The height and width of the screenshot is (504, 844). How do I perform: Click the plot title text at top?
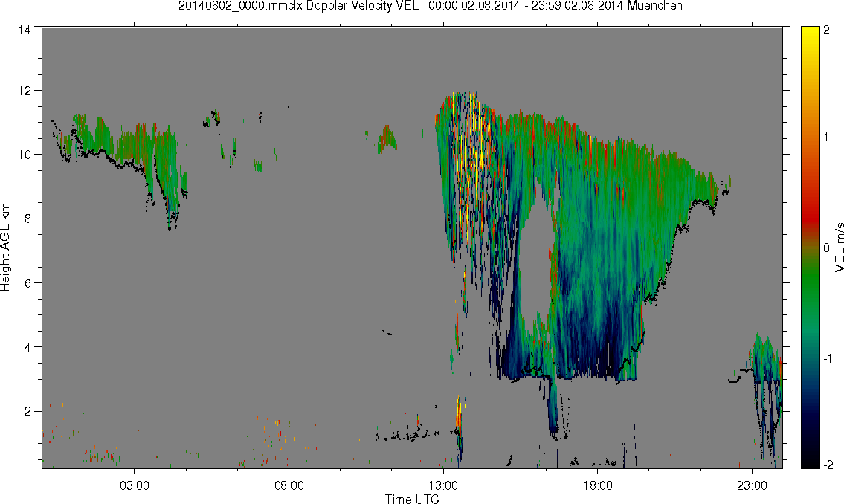pyautogui.click(x=430, y=7)
